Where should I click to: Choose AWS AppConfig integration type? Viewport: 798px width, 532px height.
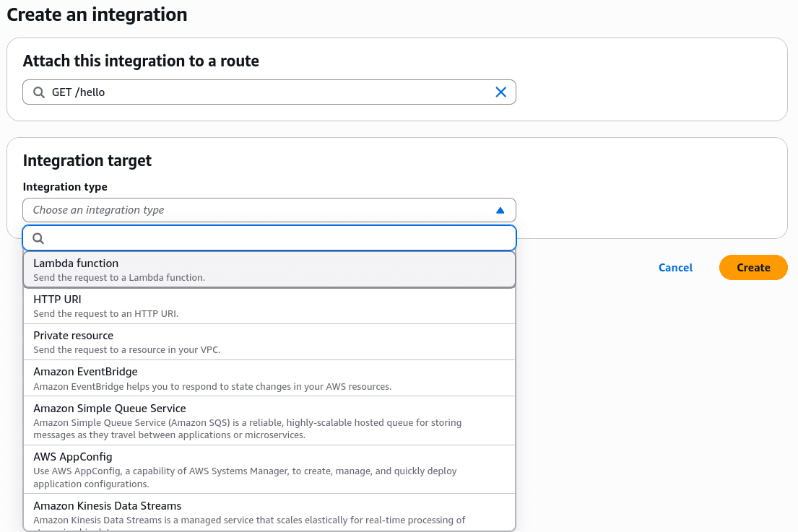point(269,469)
